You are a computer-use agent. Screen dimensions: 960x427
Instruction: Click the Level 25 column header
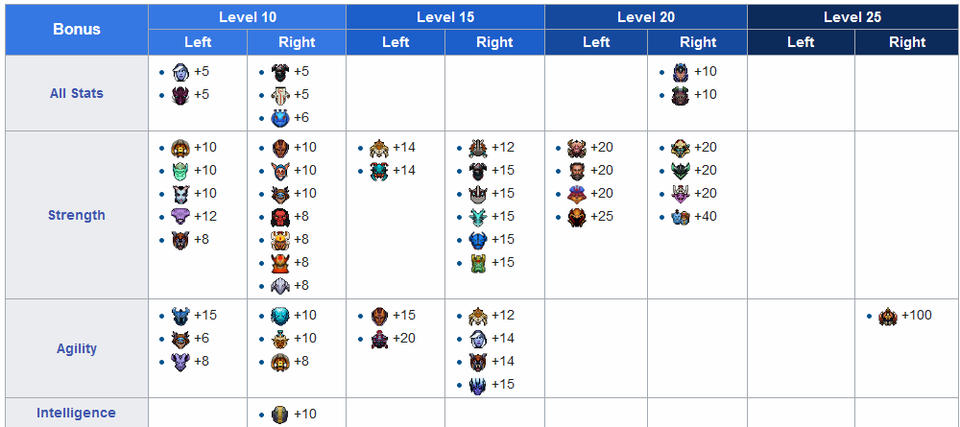coord(853,17)
